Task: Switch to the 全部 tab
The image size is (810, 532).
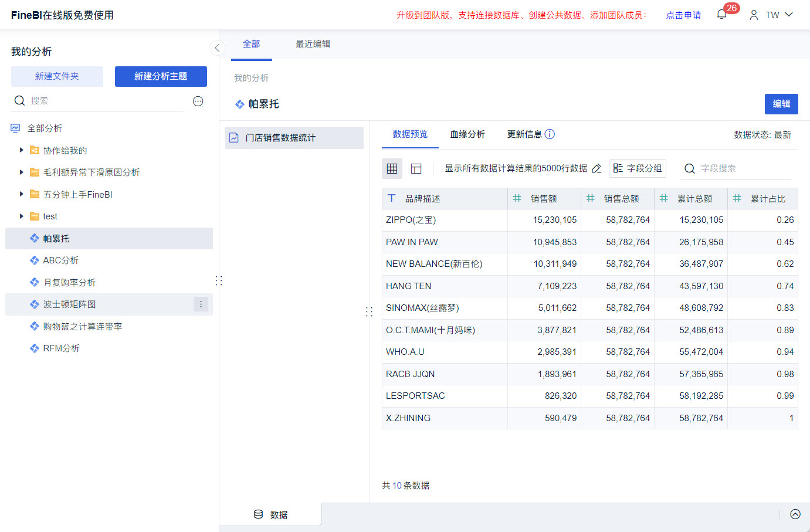Action: [x=252, y=44]
